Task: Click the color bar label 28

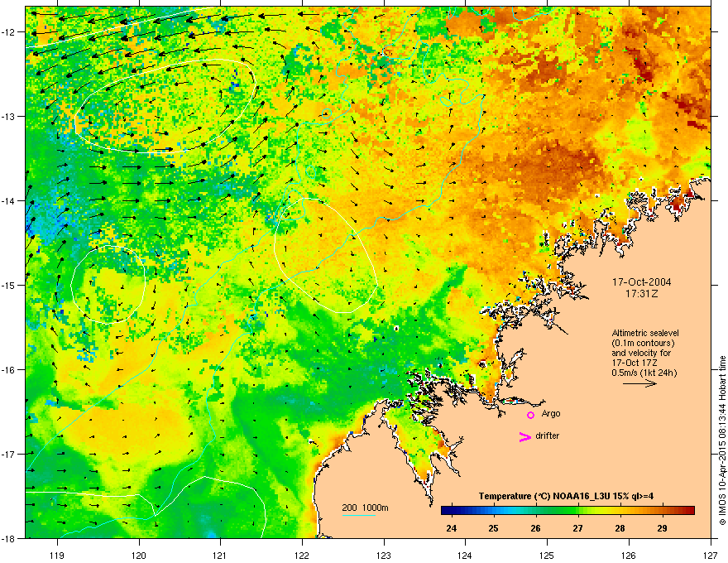Action: [x=620, y=528]
